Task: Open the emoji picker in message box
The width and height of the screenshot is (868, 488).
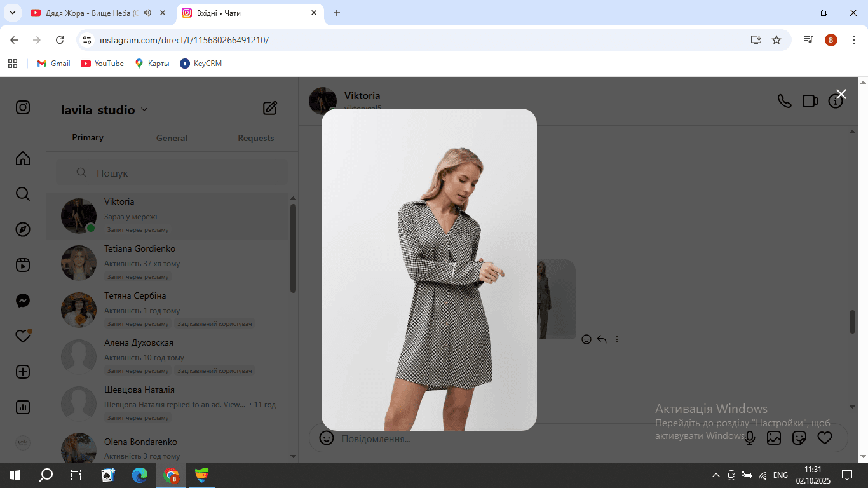Action: [x=327, y=438]
